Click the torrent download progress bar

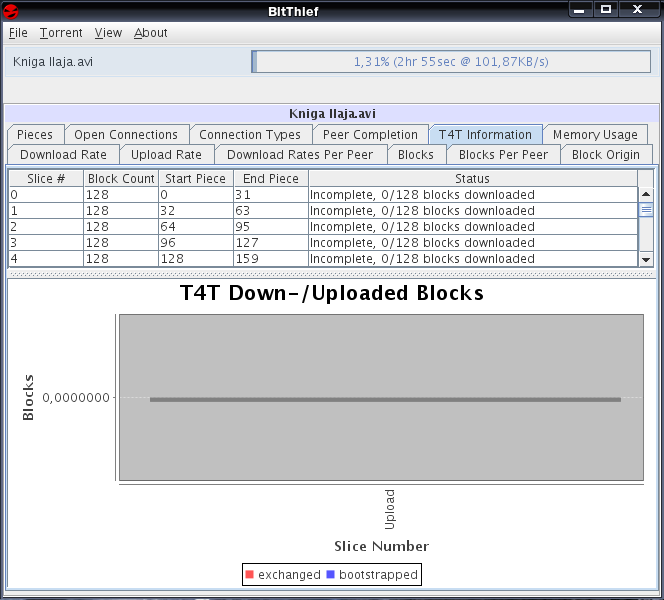coord(451,62)
